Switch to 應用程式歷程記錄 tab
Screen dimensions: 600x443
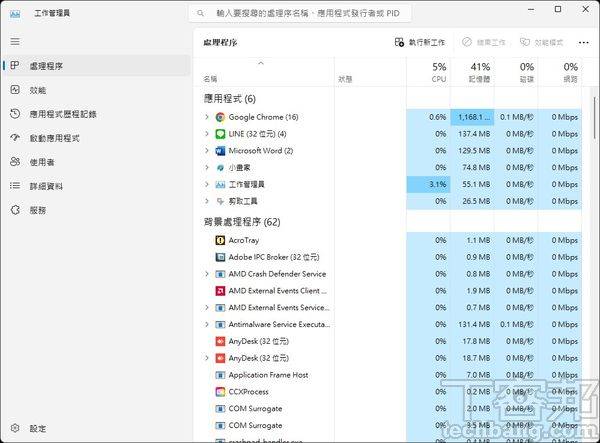[x=96, y=114]
